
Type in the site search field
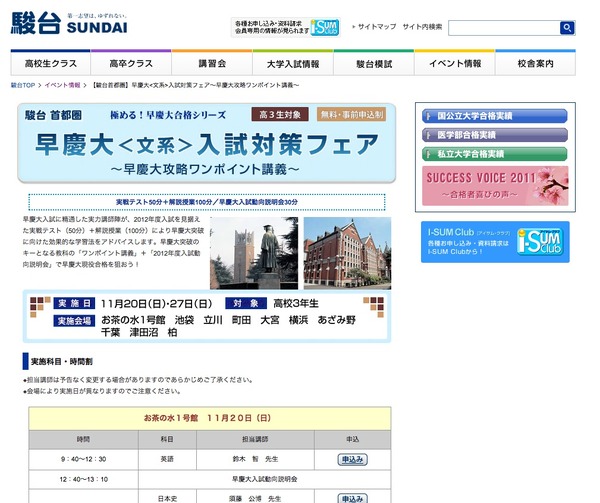coord(501,28)
